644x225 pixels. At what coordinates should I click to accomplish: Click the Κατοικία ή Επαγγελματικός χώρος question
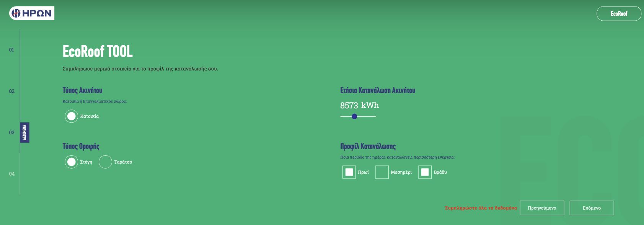[95, 102]
